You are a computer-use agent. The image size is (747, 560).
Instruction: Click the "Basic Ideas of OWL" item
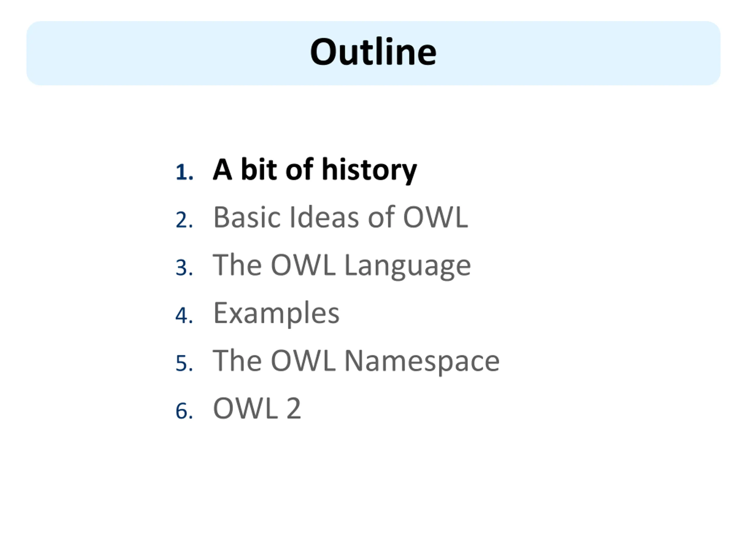(341, 217)
